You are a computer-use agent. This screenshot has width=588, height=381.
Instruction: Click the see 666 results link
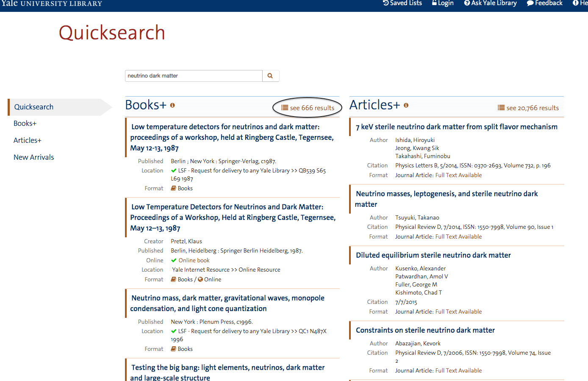(x=308, y=108)
